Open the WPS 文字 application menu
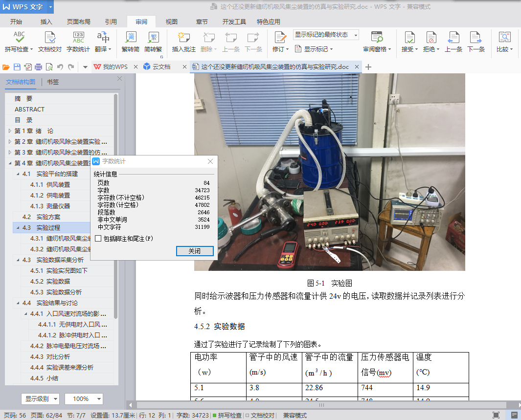Image resolution: width=521 pixels, height=420 pixels. [x=27, y=7]
